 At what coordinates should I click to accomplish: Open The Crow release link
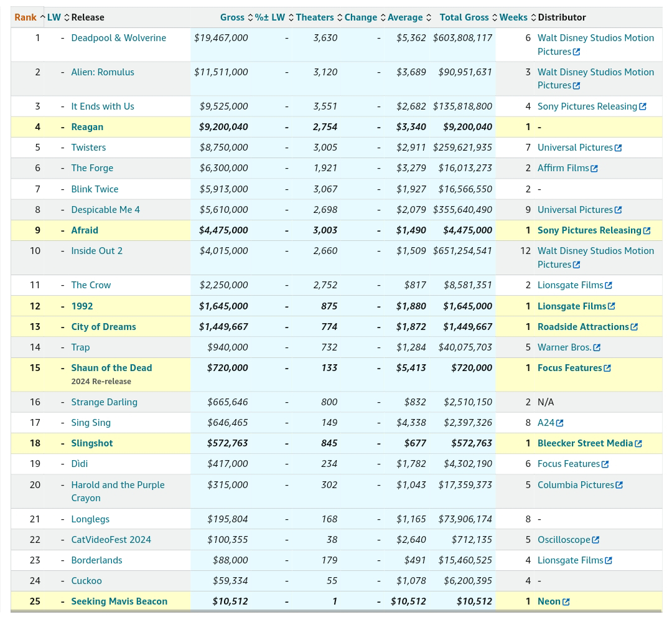coord(91,285)
